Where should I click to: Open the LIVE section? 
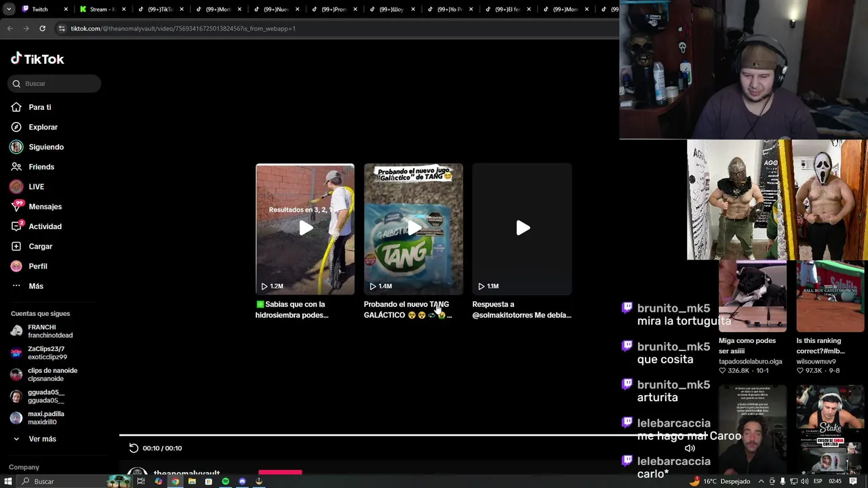27,186
